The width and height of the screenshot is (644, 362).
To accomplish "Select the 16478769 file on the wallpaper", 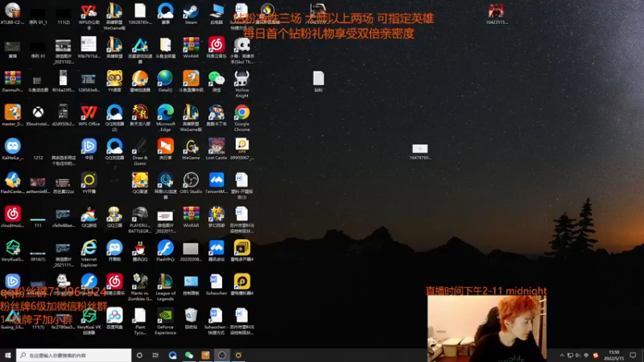I will click(419, 151).
